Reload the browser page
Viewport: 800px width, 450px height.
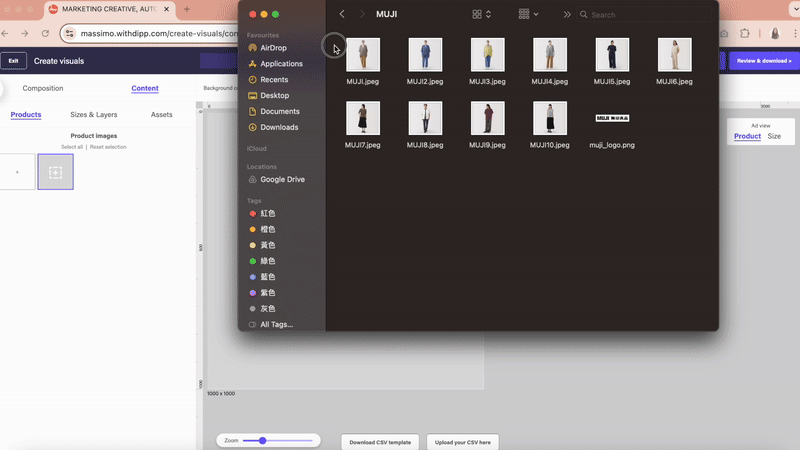pos(45,34)
